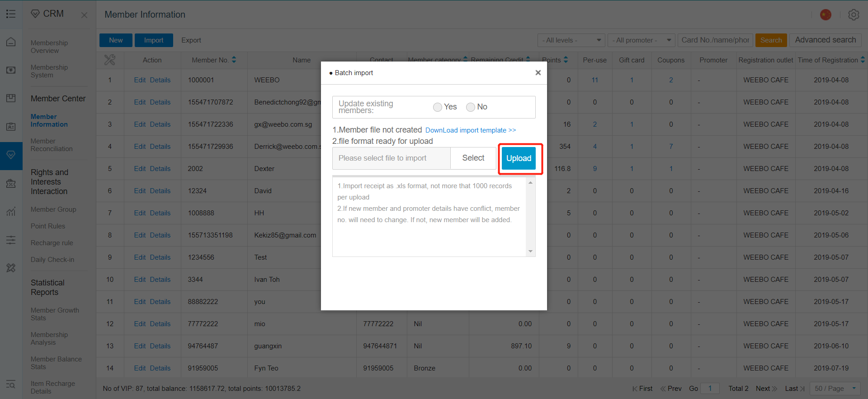This screenshot has width=868, height=399.
Task: Toggle the hamburger list menu icon
Action: 11,14
